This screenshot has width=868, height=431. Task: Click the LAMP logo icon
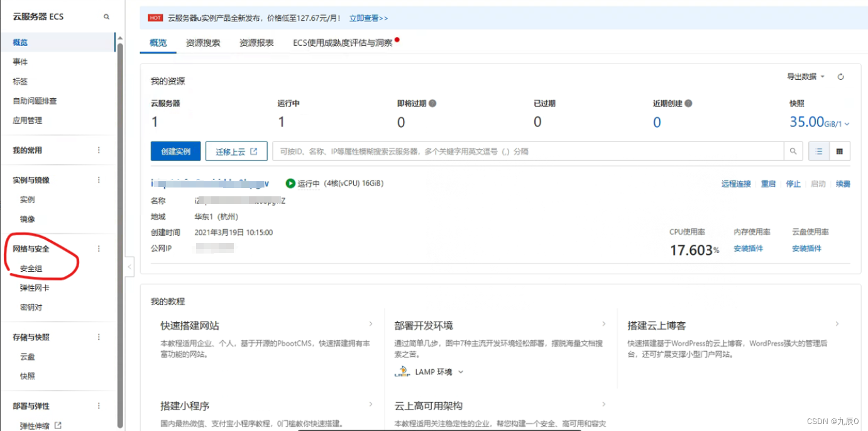pos(402,372)
